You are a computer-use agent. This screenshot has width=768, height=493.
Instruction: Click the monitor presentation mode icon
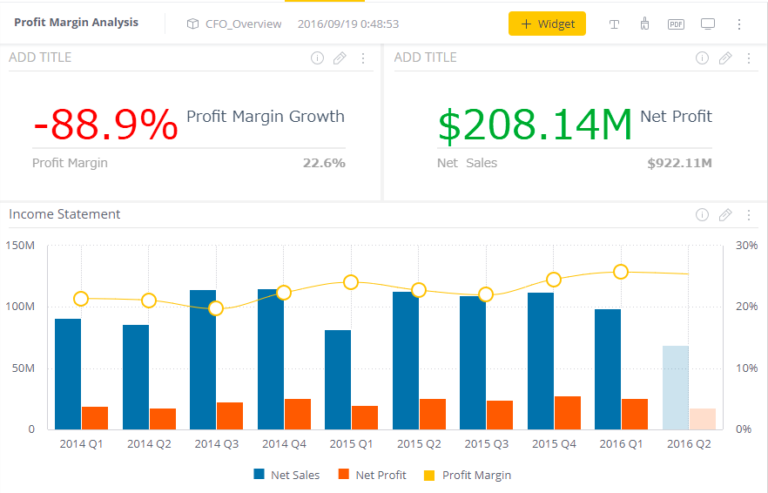(x=708, y=24)
